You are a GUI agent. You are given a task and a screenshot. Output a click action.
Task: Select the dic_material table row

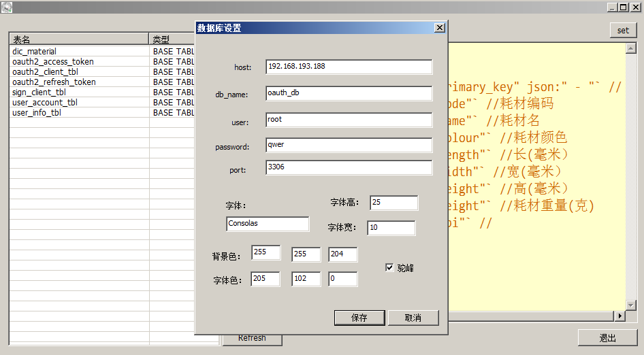(x=78, y=52)
